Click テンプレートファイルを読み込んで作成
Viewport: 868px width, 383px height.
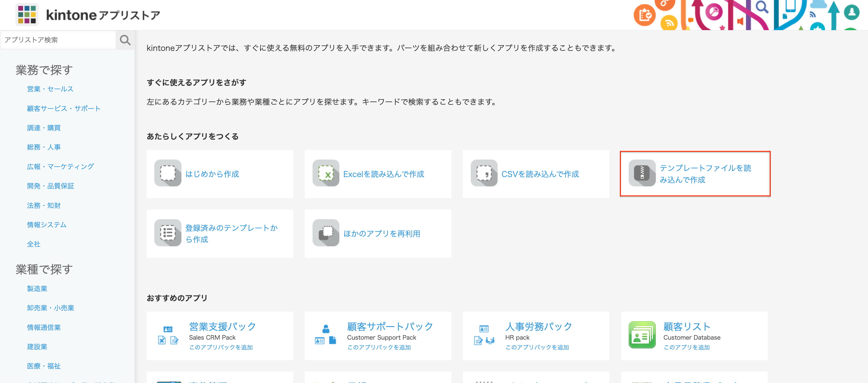tap(705, 174)
